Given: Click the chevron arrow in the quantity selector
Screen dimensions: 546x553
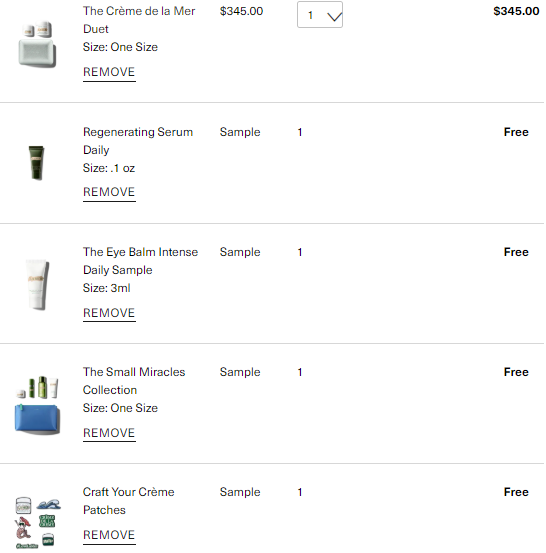Looking at the screenshot, I should [334, 16].
